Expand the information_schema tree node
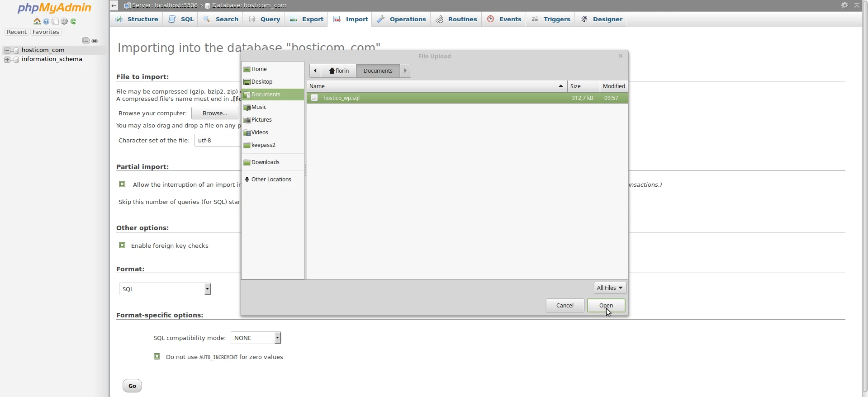The width and height of the screenshot is (868, 397). click(7, 59)
